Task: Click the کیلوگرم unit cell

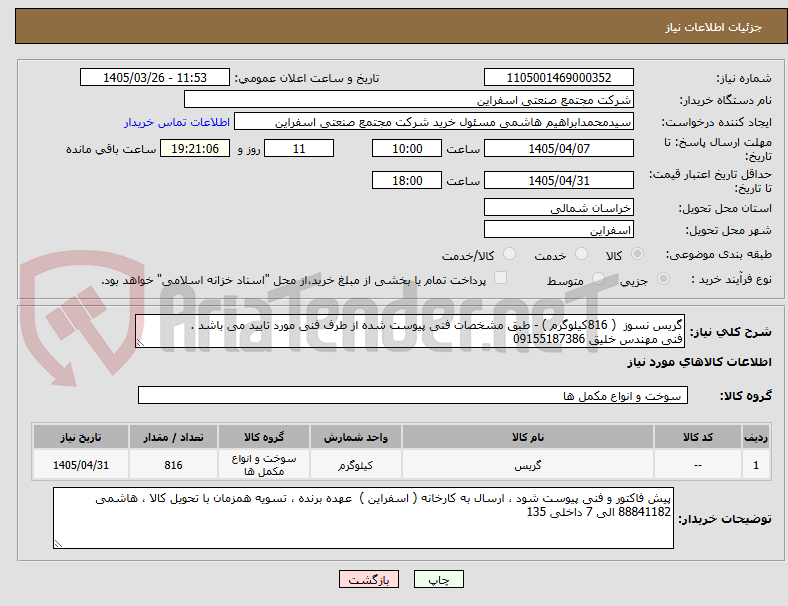Action: pos(355,465)
